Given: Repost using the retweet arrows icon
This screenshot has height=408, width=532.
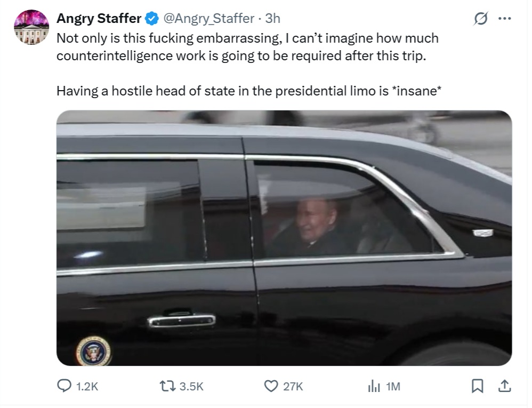Looking at the screenshot, I should (167, 386).
